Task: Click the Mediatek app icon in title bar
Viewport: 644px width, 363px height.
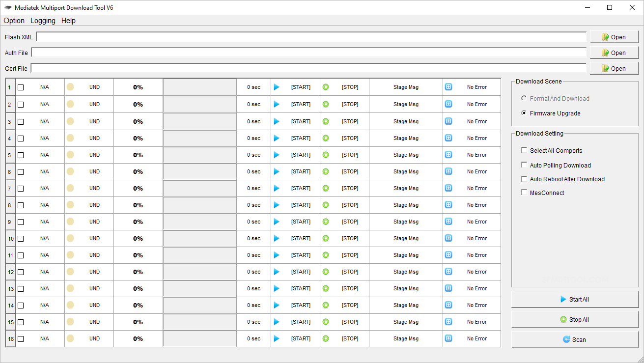Action: [8, 8]
